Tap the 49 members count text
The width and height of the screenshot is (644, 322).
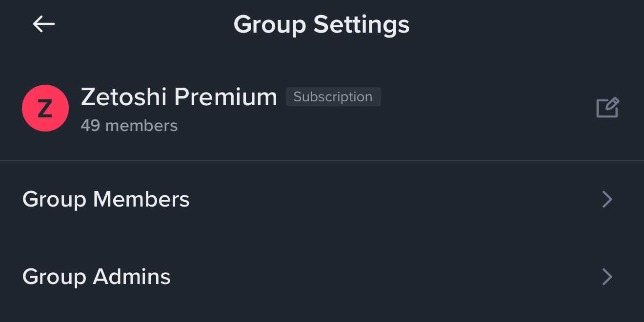pos(129,126)
